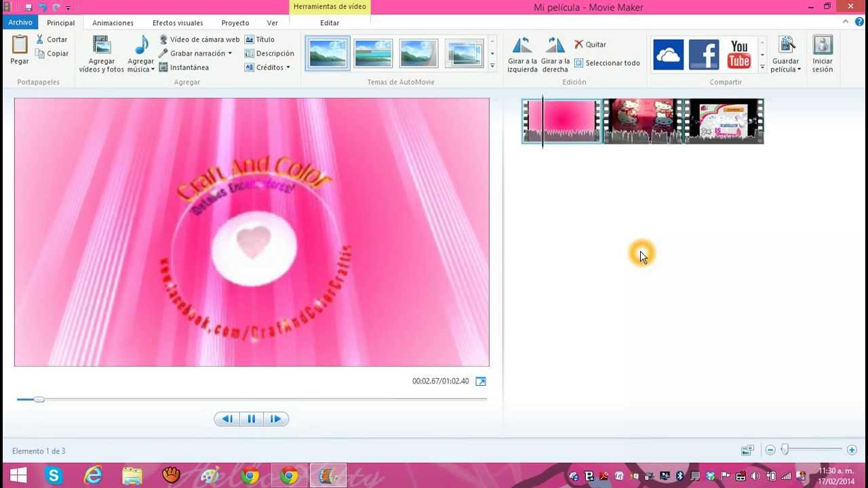The image size is (868, 488).
Task: Select the Hello Kitty clip in storyboard
Action: coord(643,121)
